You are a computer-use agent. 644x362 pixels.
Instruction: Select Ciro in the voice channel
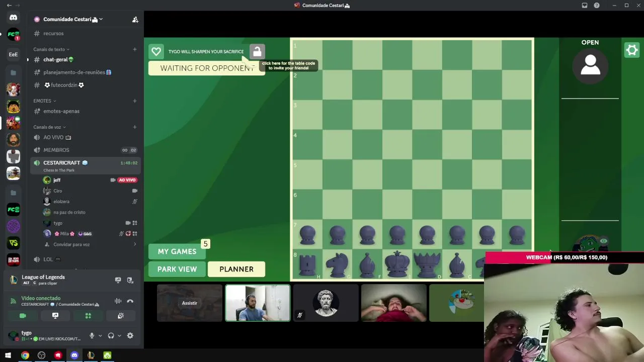pos(90,191)
